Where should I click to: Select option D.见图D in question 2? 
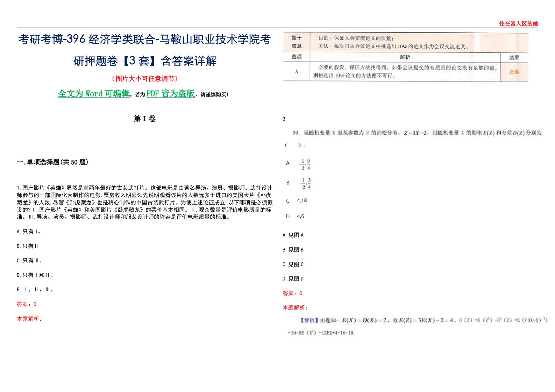point(293,279)
